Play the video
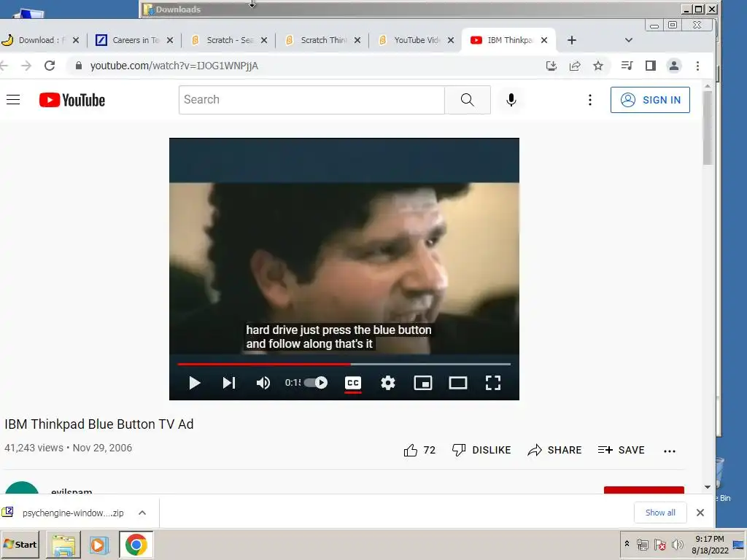The height and width of the screenshot is (560, 747). [194, 383]
